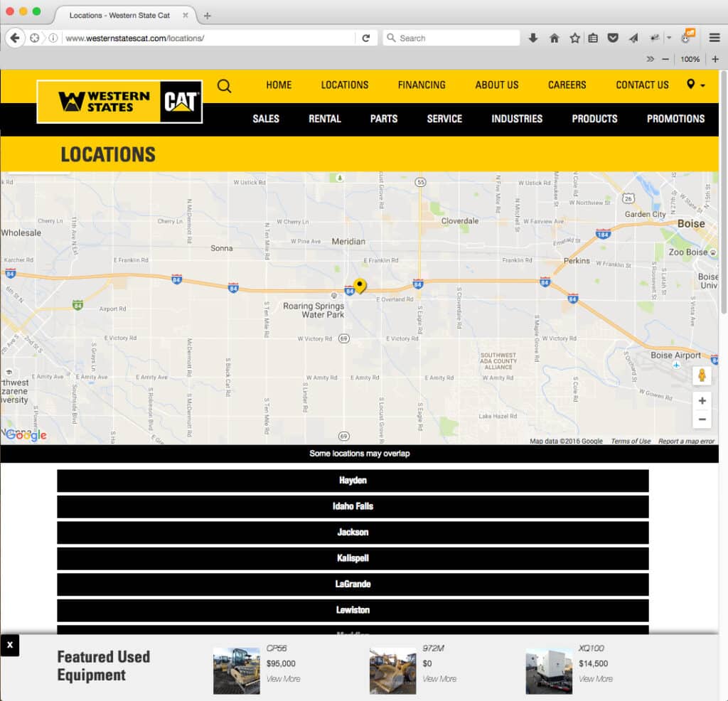Open the Terms of Use map link
This screenshot has width=728, height=701.
(631, 442)
